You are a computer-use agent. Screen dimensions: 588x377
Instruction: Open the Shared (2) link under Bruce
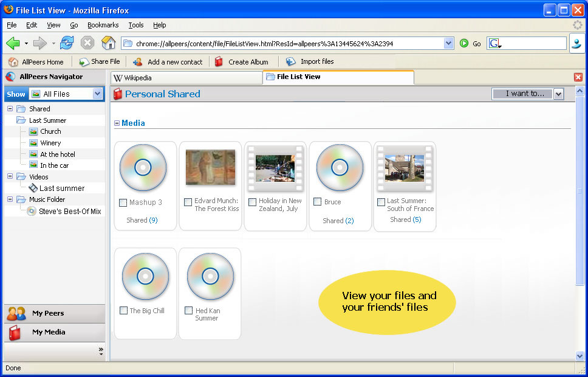338,221
